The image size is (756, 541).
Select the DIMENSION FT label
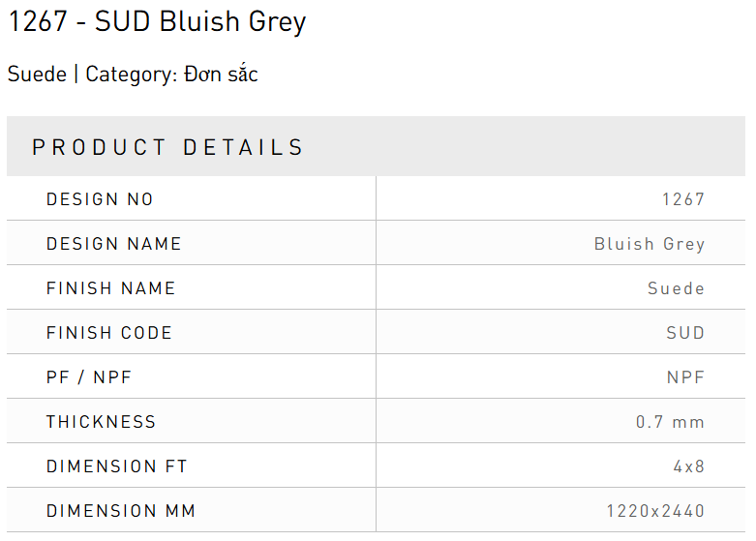tap(117, 466)
